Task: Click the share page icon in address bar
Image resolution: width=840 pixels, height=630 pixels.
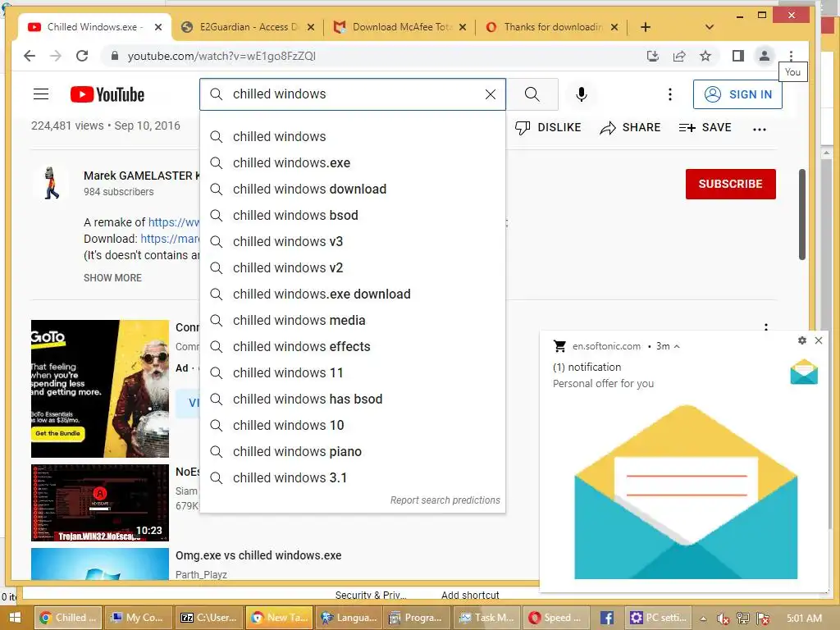Action: pyautogui.click(x=678, y=56)
